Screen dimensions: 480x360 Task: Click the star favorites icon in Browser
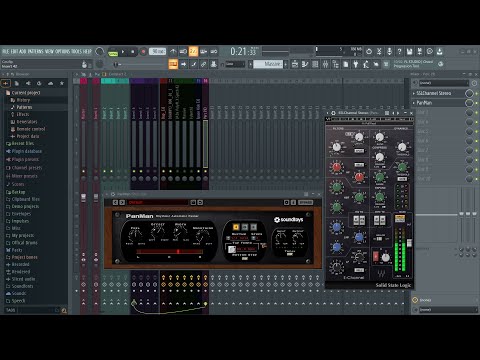62,83
